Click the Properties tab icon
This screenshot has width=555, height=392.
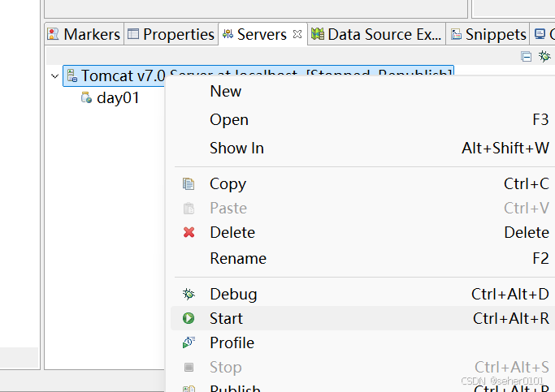coord(133,34)
